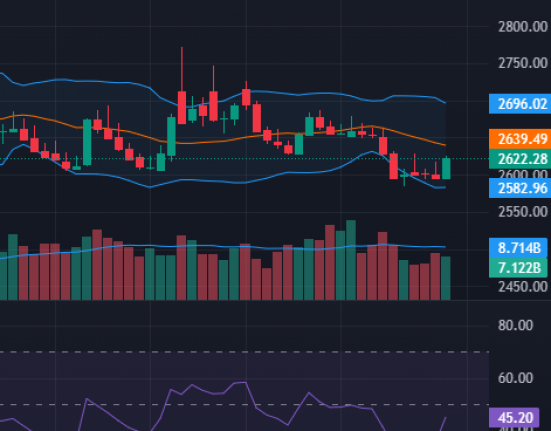Click the current price label 2622.28
This screenshot has width=551, height=431.
point(520,159)
